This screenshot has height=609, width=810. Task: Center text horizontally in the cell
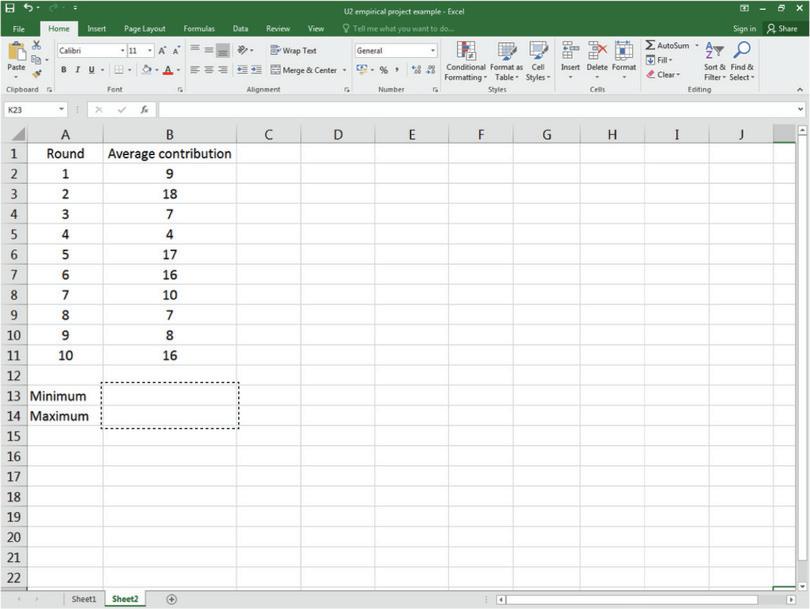[209, 70]
